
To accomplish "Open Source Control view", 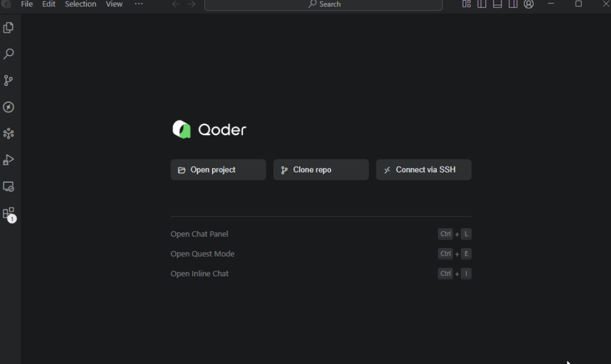I will [8, 80].
